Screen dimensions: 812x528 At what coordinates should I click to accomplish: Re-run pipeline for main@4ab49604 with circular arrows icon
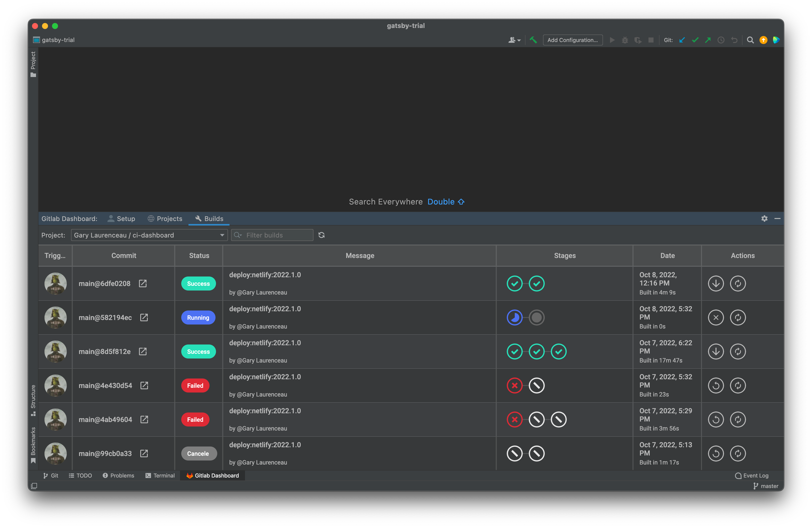point(737,419)
